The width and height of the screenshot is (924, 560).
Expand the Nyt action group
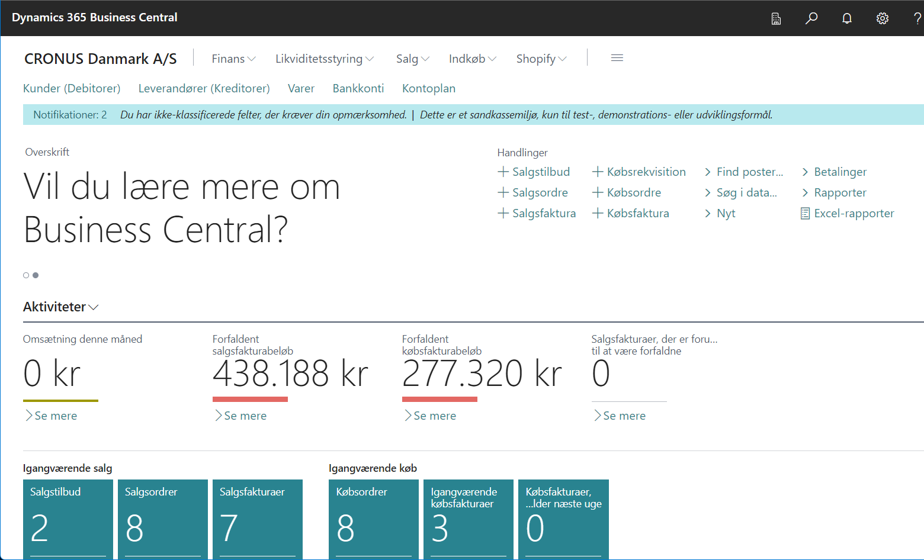(720, 213)
